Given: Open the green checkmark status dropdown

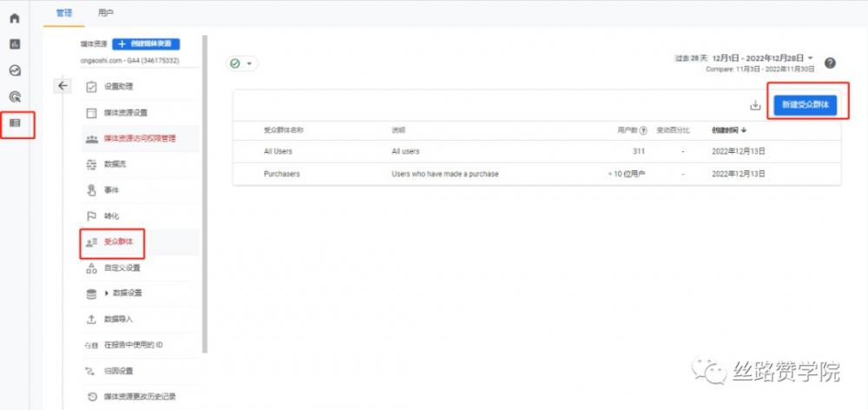Looking at the screenshot, I should pyautogui.click(x=242, y=63).
